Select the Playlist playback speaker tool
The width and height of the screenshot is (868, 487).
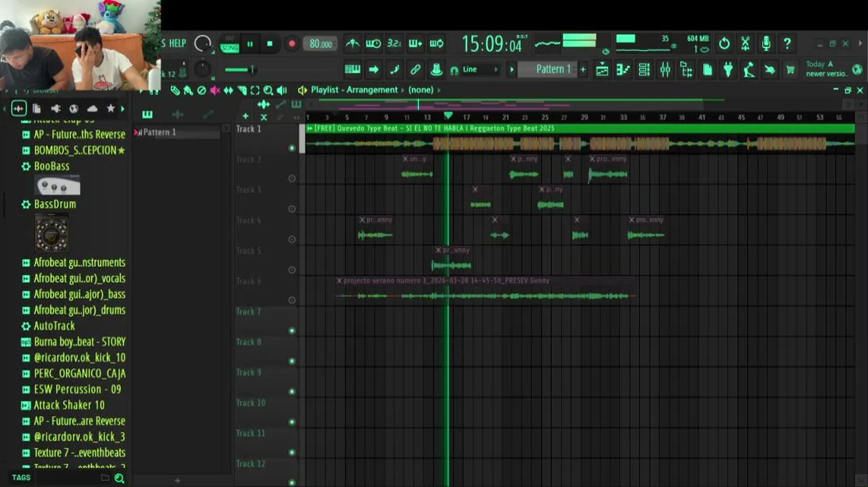[x=282, y=90]
